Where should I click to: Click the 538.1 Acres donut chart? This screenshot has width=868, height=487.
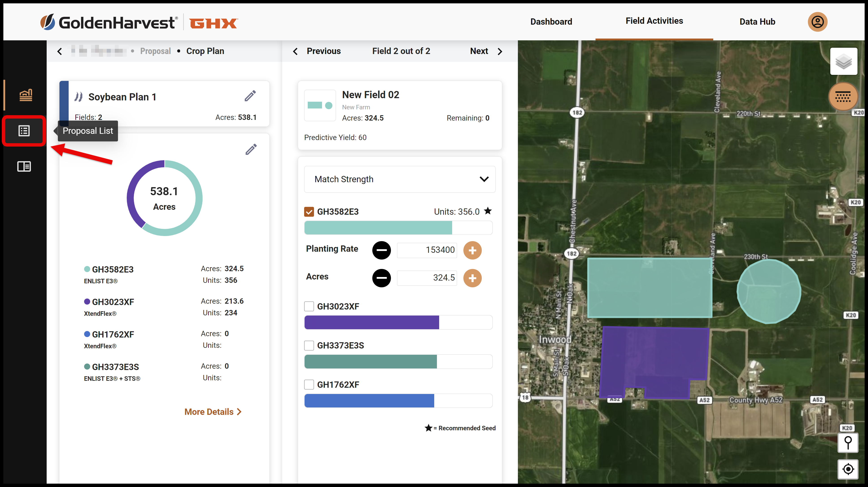(164, 198)
